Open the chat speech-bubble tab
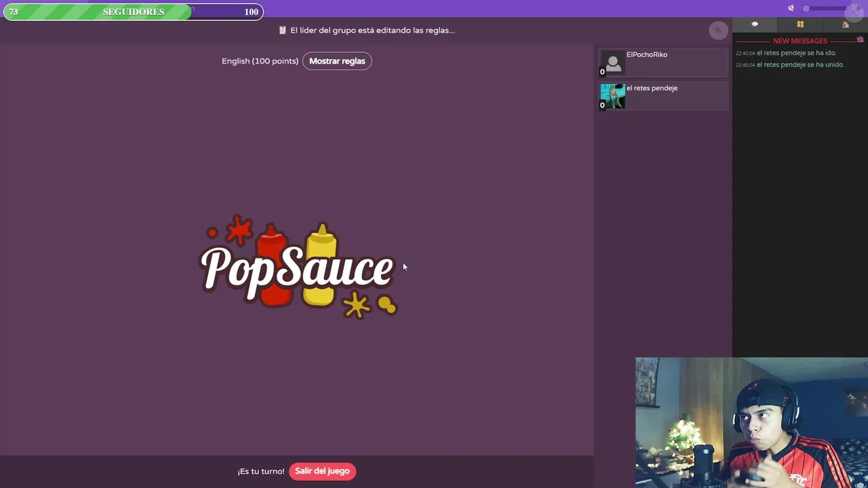The width and height of the screenshot is (868, 488). (x=755, y=24)
